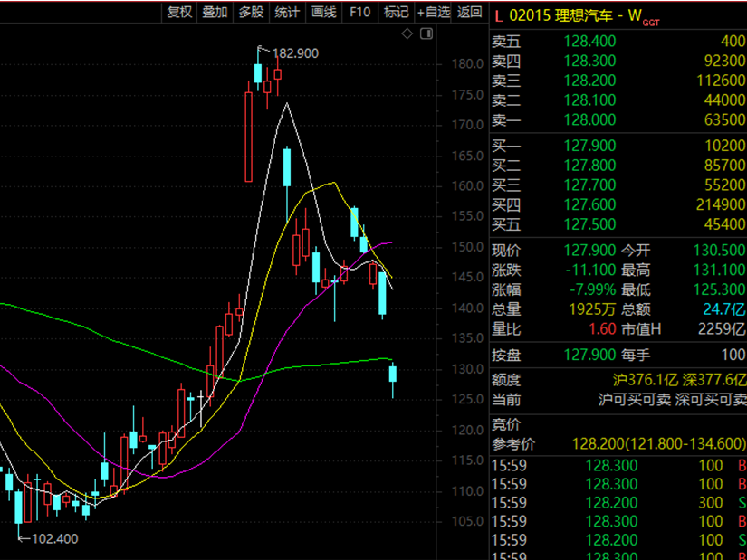Viewport: 747px width, 560px height.
Task: Open the 多股 multi-stock view
Action: point(251,12)
